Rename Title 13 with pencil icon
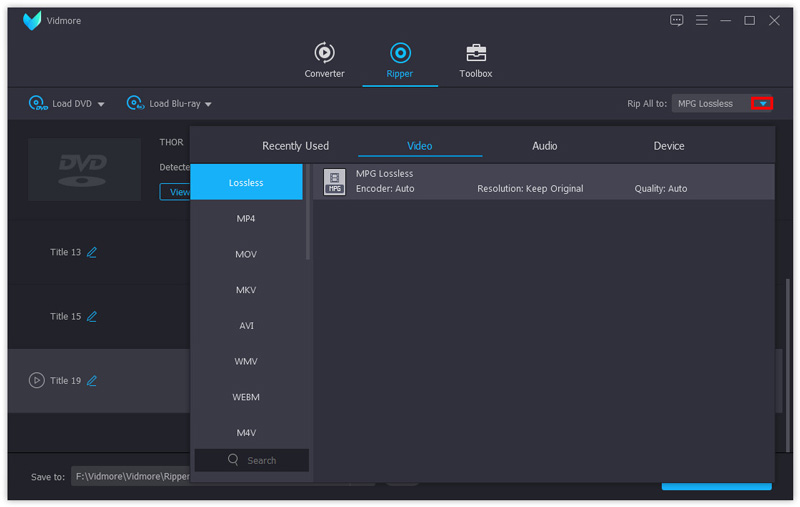This screenshot has width=800, height=507. (92, 253)
